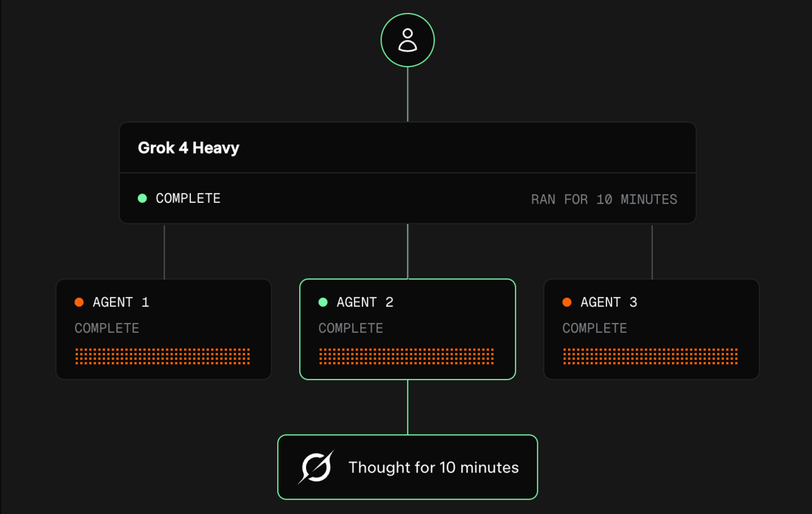
Task: Click the COMPLETE text under AGENT 3
Action: [x=595, y=328]
